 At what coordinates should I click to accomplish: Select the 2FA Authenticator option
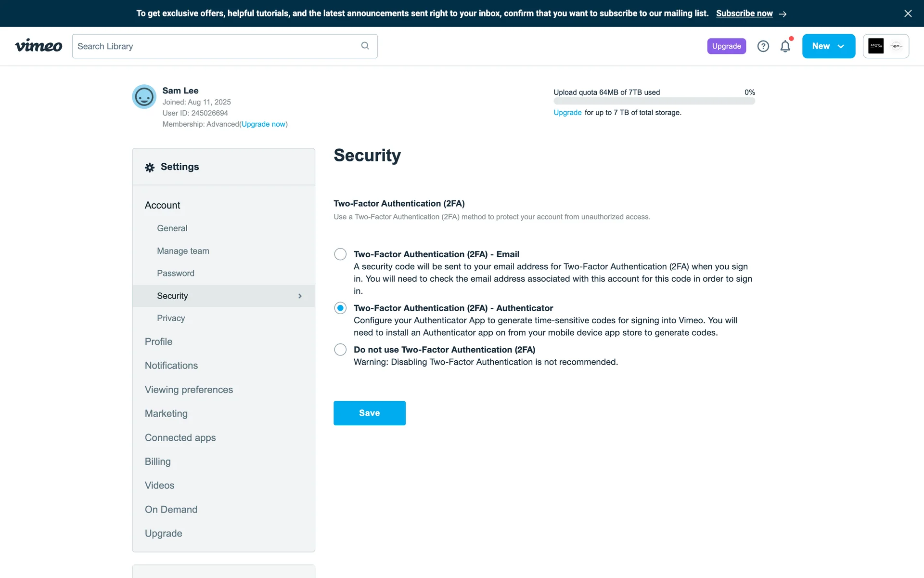coord(340,308)
